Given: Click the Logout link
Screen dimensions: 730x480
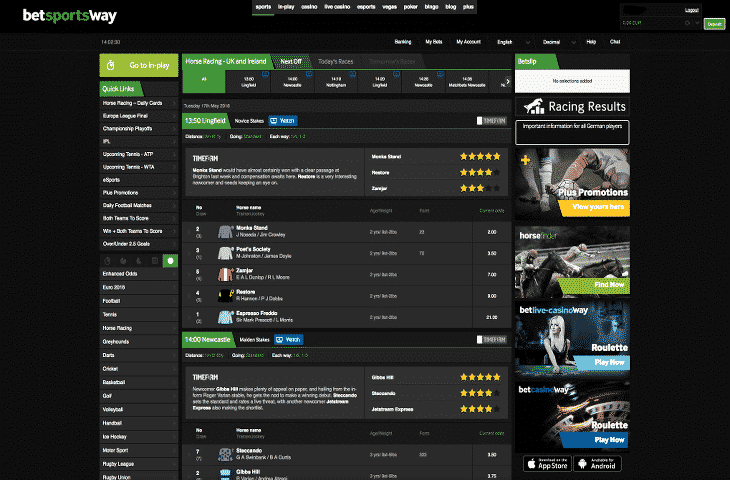Looking at the screenshot, I should 691,10.
